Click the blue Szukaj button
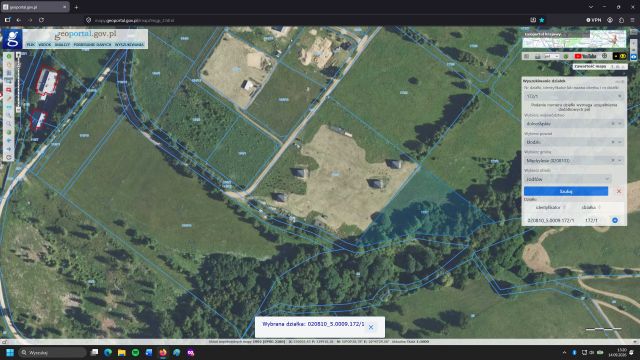640x360 pixels. 566,191
